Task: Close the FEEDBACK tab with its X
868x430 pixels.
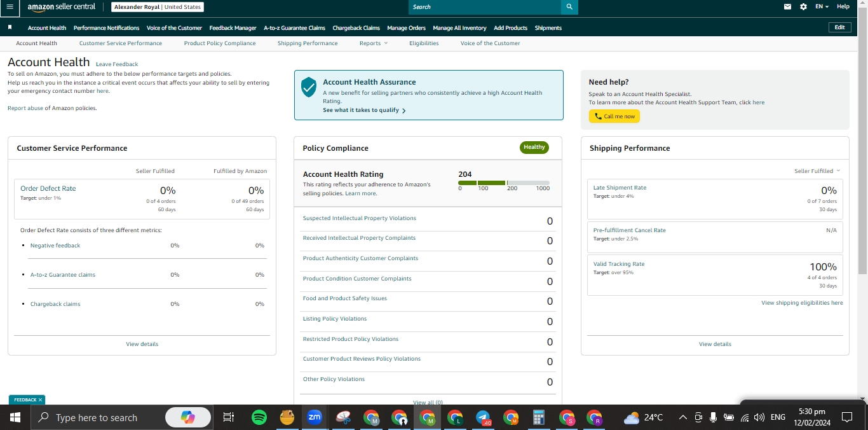Action: tap(40, 400)
